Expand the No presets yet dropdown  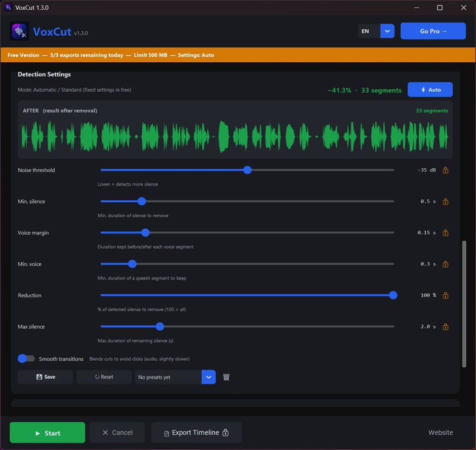point(209,377)
